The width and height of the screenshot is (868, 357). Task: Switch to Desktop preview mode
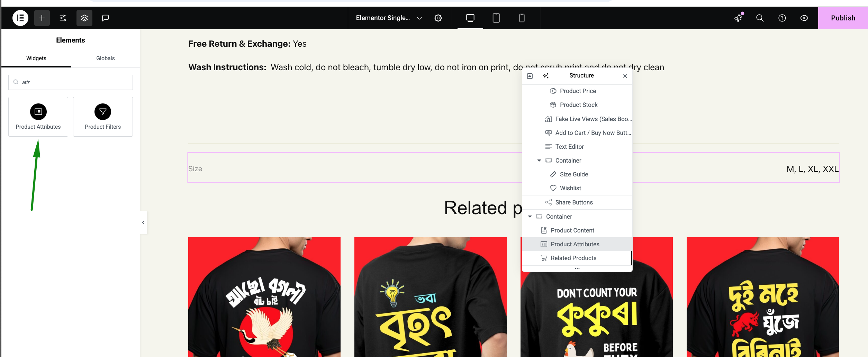pos(470,18)
